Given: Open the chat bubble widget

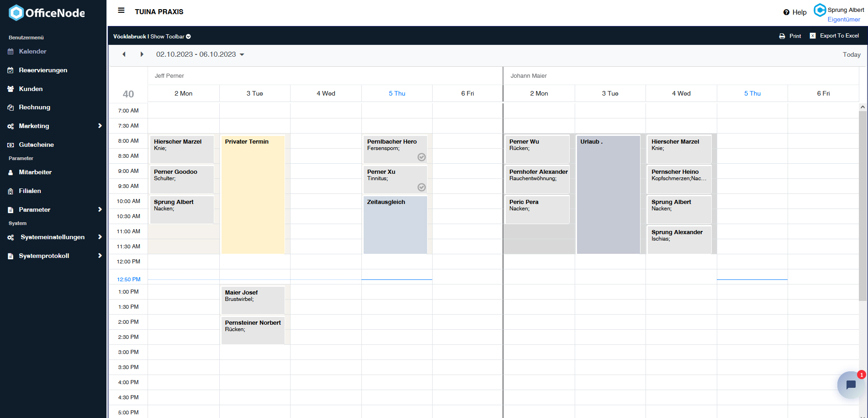Looking at the screenshot, I should tap(850, 385).
